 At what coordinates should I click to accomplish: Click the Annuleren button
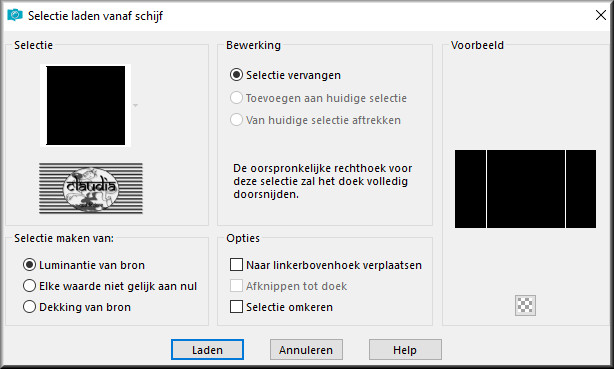[x=306, y=349]
